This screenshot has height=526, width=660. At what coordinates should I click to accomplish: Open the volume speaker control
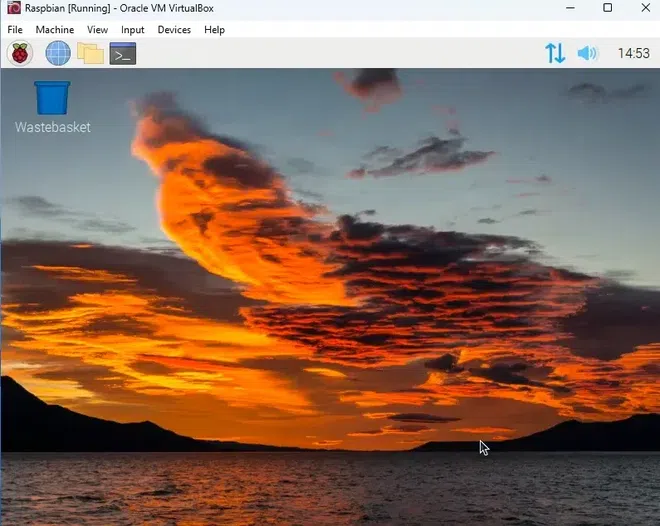pos(587,53)
